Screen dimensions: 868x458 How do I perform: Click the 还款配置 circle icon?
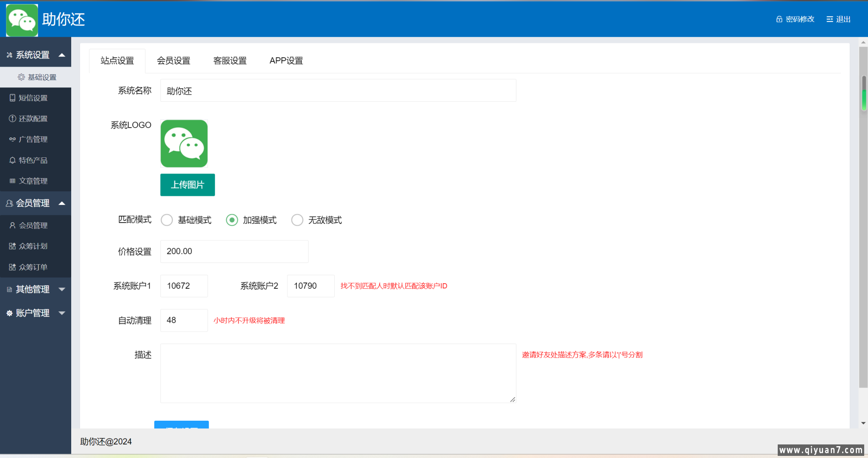(12, 119)
